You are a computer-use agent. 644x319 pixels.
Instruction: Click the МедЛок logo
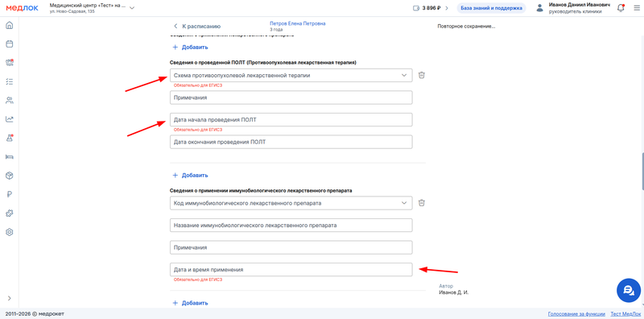pos(22,8)
